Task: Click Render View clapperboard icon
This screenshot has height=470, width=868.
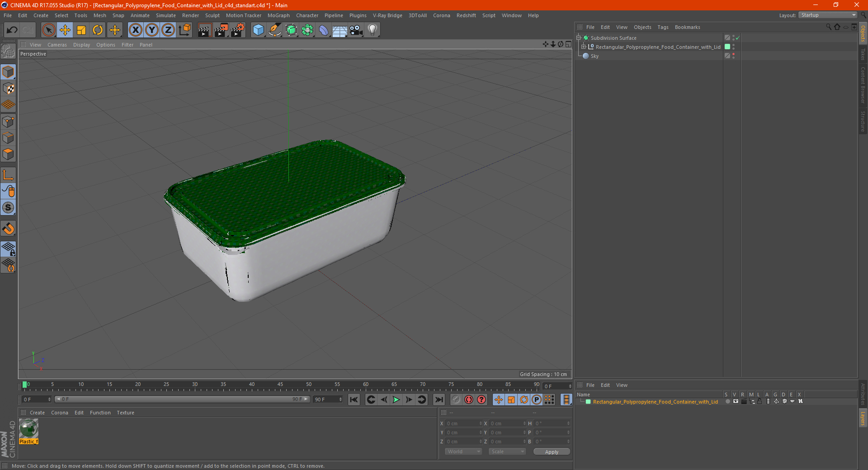Action: point(204,30)
